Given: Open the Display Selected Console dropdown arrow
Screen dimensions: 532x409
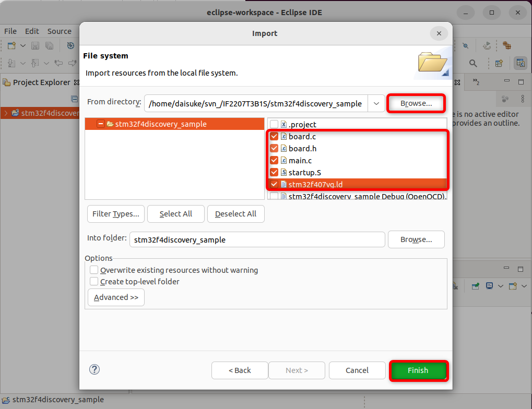Looking at the screenshot, I should [501, 286].
